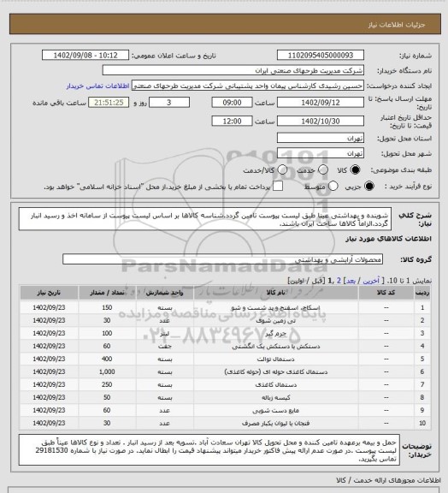Click the نام کالا column header

(276, 293)
